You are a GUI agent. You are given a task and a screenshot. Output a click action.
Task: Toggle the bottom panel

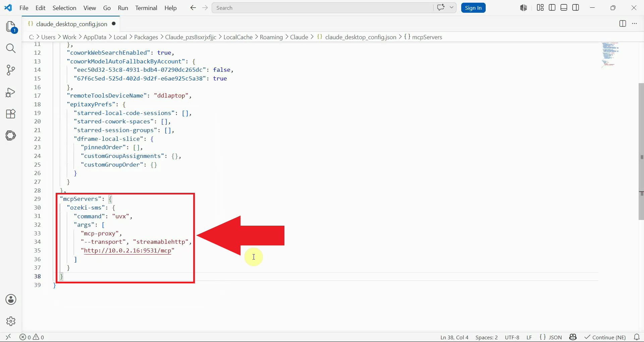[564, 8]
